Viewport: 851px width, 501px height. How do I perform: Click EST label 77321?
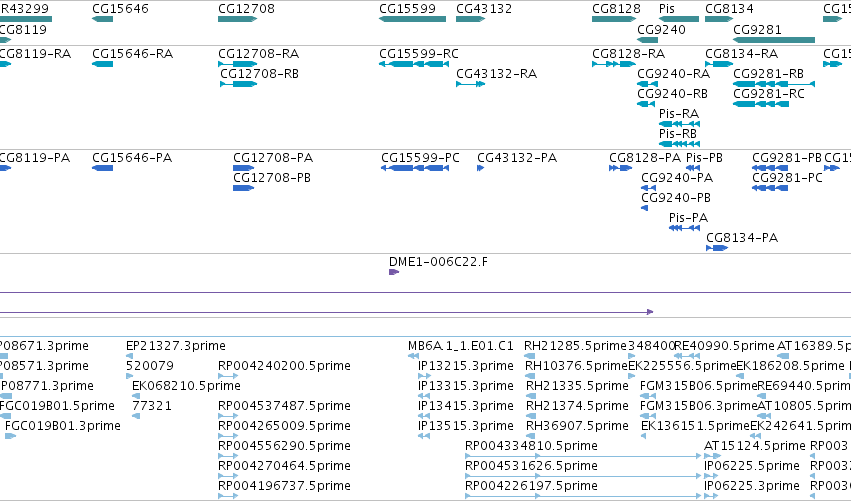[x=152, y=406]
